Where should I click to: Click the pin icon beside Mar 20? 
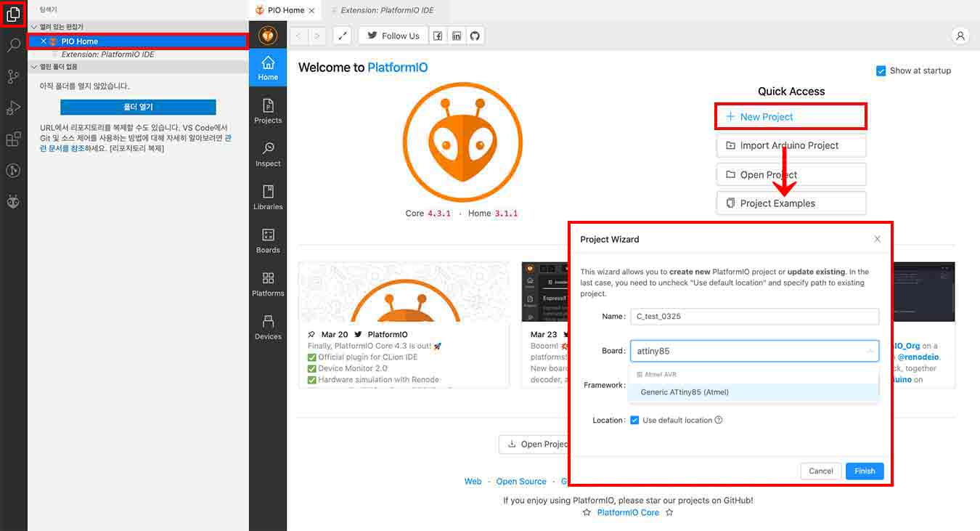(311, 334)
